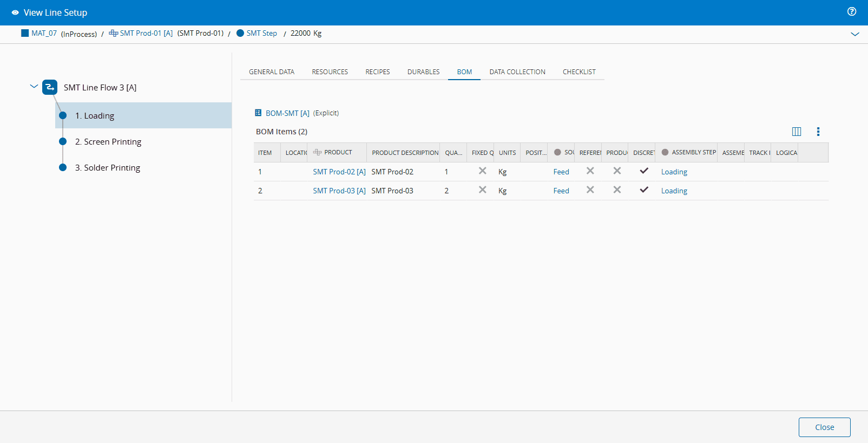Open the BOM Items three-dot menu
This screenshot has width=868, height=443.
click(818, 132)
